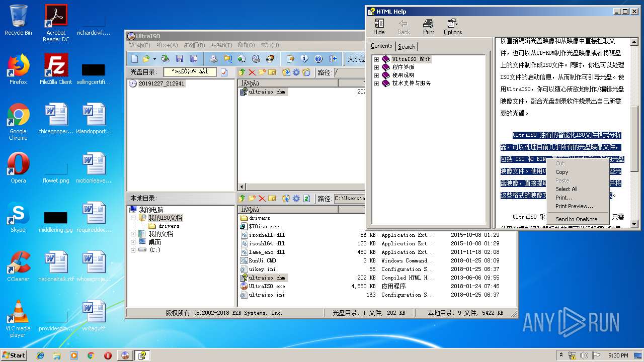The width and height of the screenshot is (644, 362).
Task: Click the Save floppy disk icon in UltraISO
Action: [x=180, y=59]
